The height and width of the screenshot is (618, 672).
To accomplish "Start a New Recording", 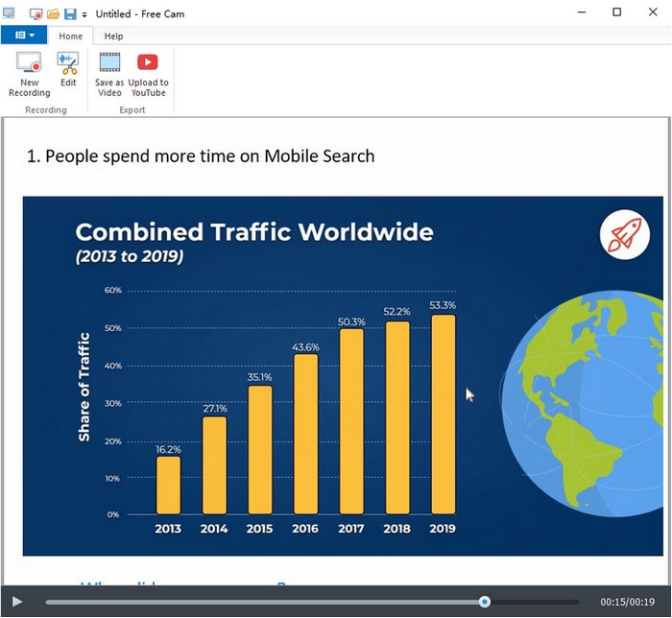I will click(x=29, y=75).
